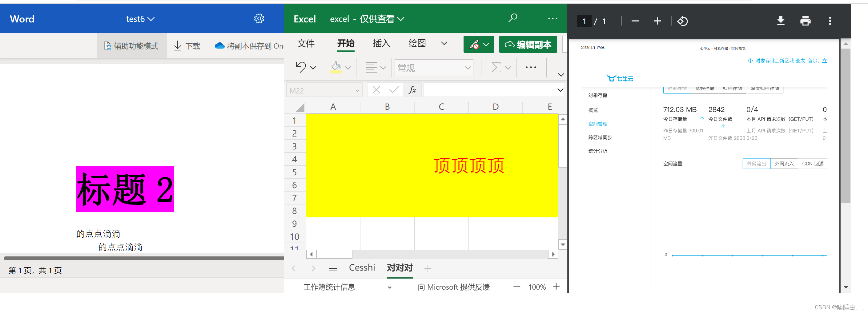Click 辅助功能模式 in Word toolbar

(x=131, y=46)
